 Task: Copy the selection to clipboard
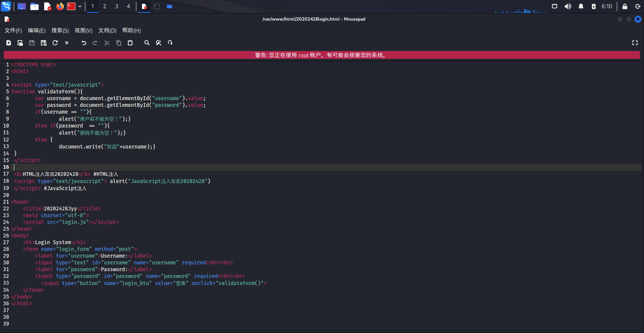click(x=119, y=43)
